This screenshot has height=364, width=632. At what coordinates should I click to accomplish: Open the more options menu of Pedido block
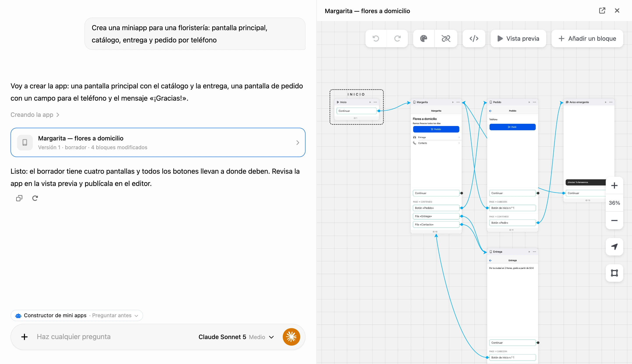pyautogui.click(x=534, y=102)
